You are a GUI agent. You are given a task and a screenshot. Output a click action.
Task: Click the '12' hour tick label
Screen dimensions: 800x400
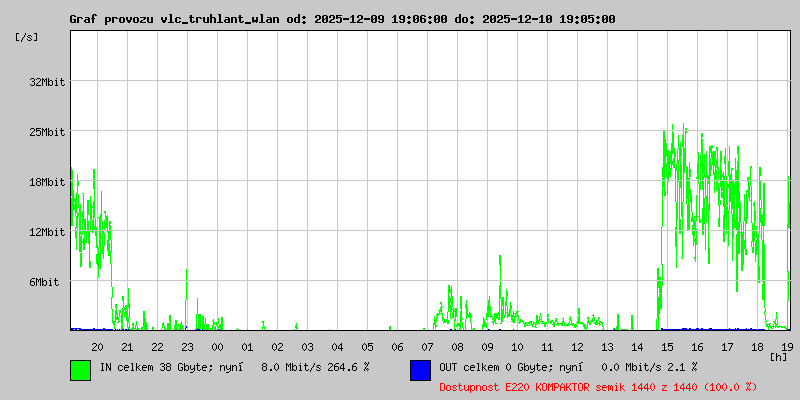coord(578,347)
